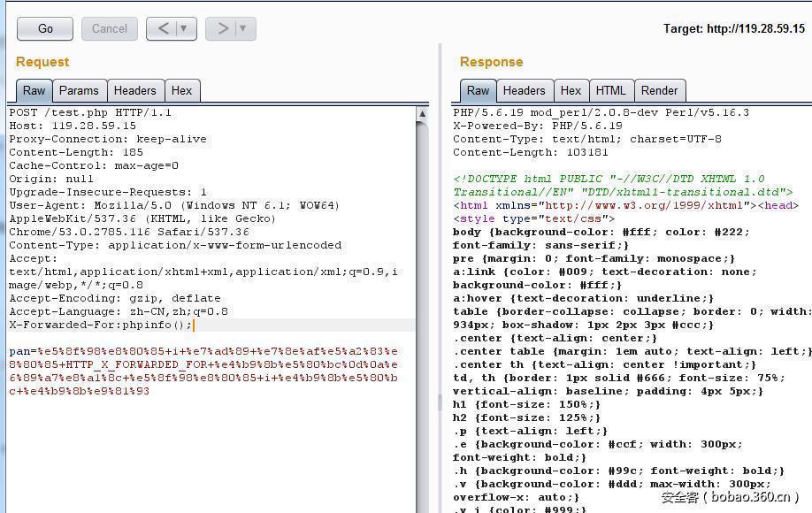This screenshot has width=812, height=513.
Task: Click the request pane scroll-up arrow
Action: tap(422, 114)
